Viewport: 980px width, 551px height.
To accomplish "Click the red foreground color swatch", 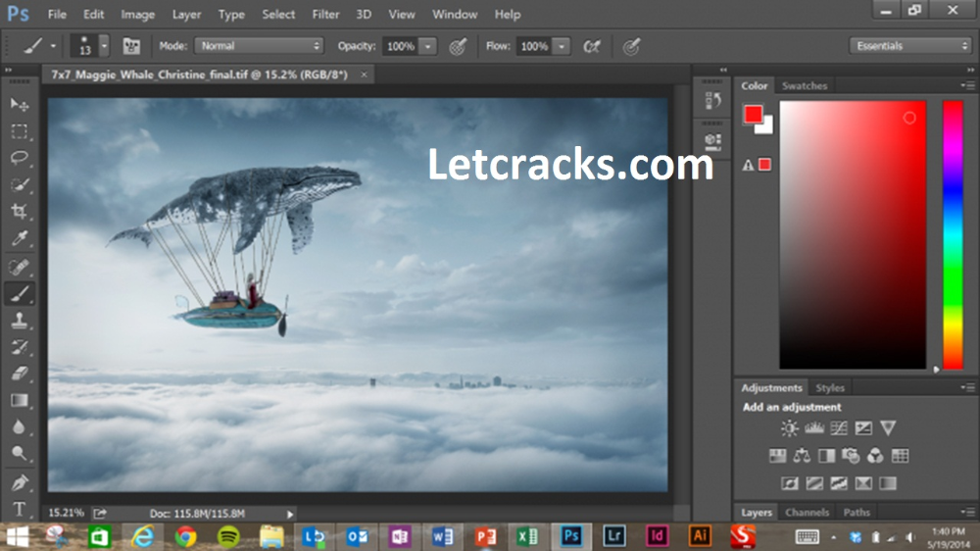I will point(753,114).
